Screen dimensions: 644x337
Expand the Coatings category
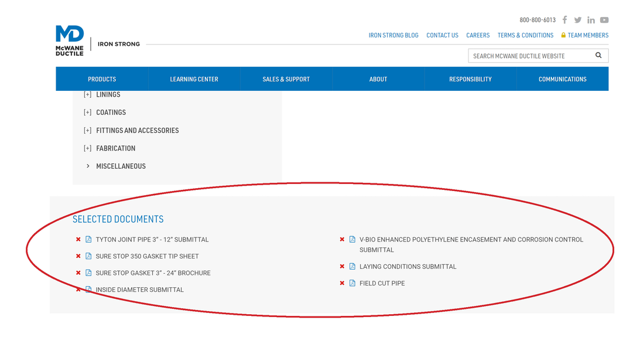coord(87,112)
